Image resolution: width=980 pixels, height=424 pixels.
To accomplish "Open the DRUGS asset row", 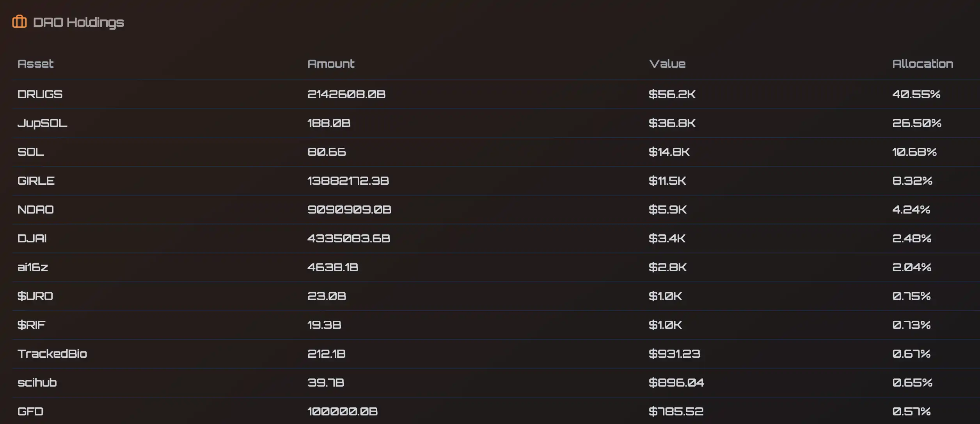I will (x=40, y=94).
